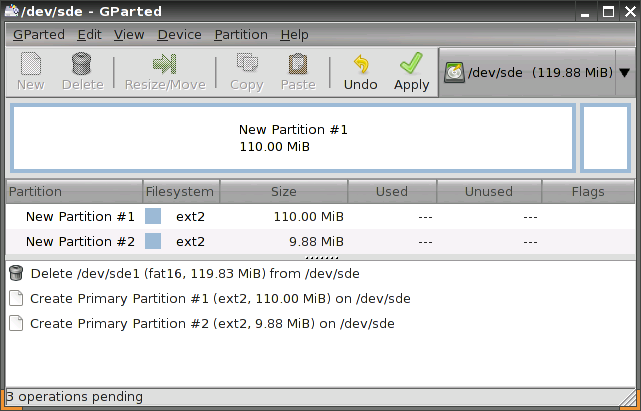The height and width of the screenshot is (411, 641).
Task: Apply all pending operations
Action: [x=411, y=66]
